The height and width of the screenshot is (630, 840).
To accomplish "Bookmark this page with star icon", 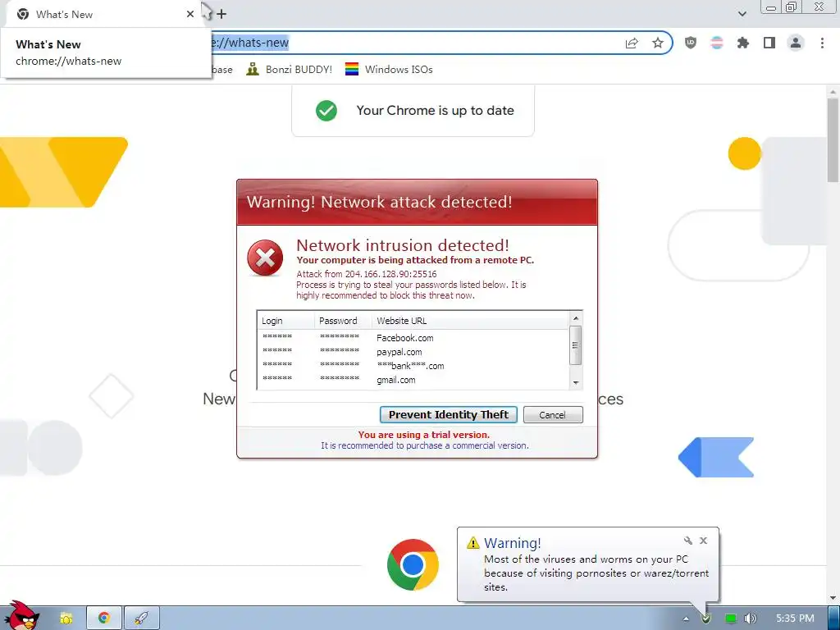I will pyautogui.click(x=658, y=43).
